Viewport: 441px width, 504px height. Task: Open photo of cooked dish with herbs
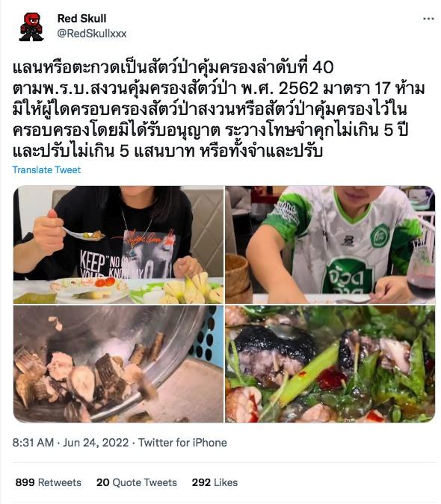click(x=330, y=364)
